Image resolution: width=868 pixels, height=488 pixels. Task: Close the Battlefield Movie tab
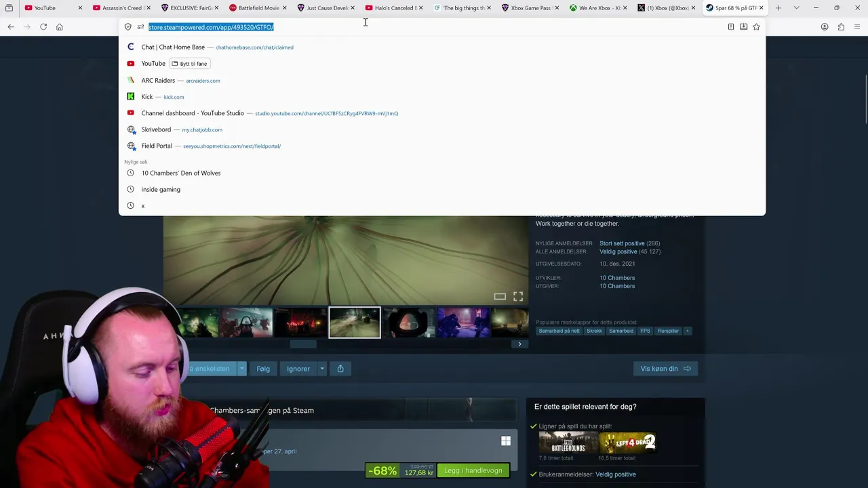pyautogui.click(x=285, y=8)
